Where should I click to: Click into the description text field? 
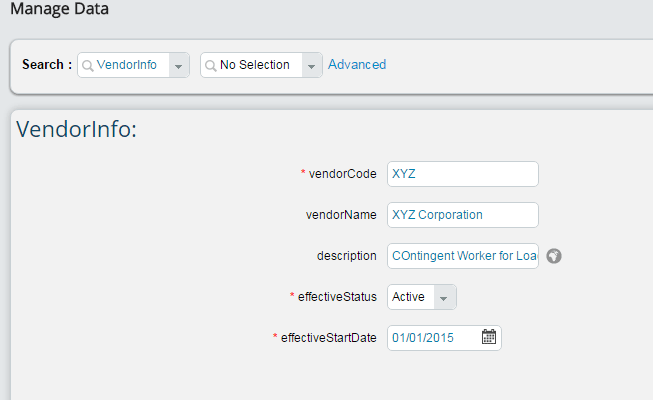462,256
